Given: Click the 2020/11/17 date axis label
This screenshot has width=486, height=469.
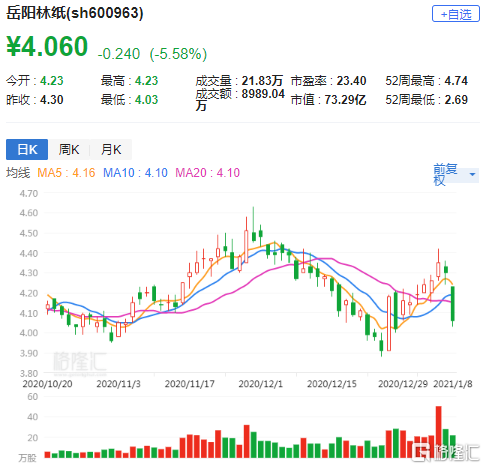Looking at the screenshot, I should [189, 384].
